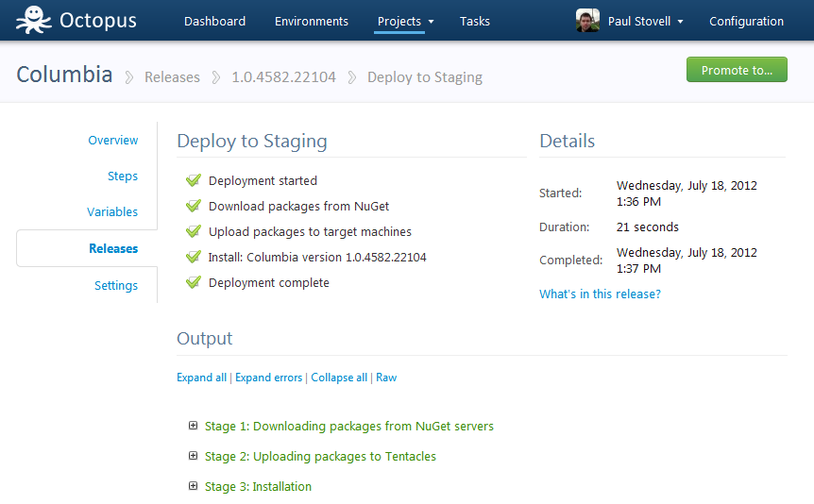Screen dimensions: 814x504
Task: Click the Paul Stovell user name
Action: coord(639,22)
